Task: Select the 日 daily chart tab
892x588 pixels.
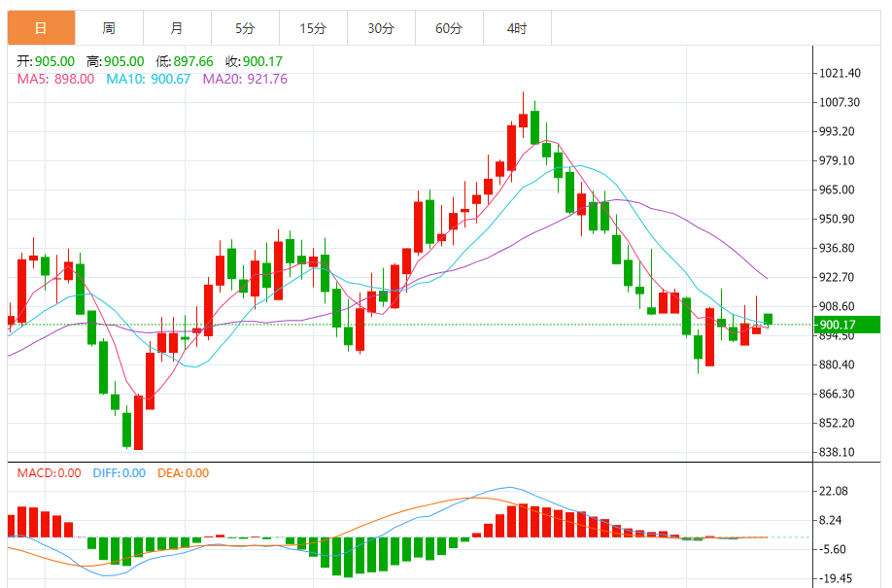Action: [41, 28]
